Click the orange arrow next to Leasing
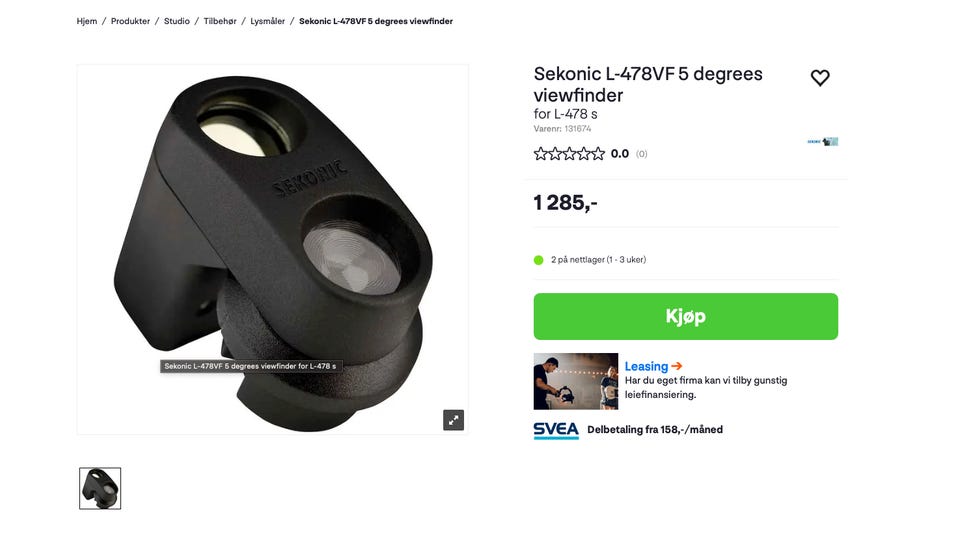This screenshot has height=538, width=960. click(x=677, y=366)
